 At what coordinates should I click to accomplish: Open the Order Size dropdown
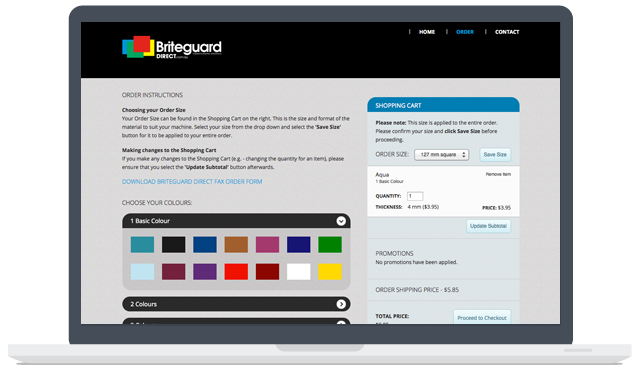point(442,155)
